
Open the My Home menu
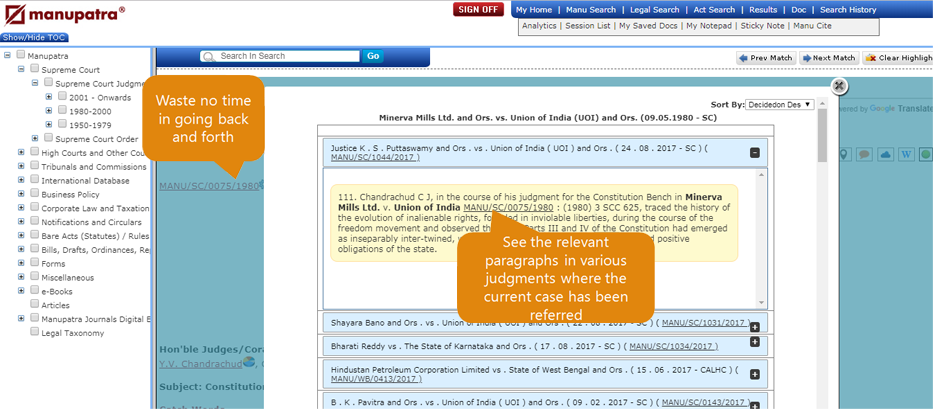(534, 10)
